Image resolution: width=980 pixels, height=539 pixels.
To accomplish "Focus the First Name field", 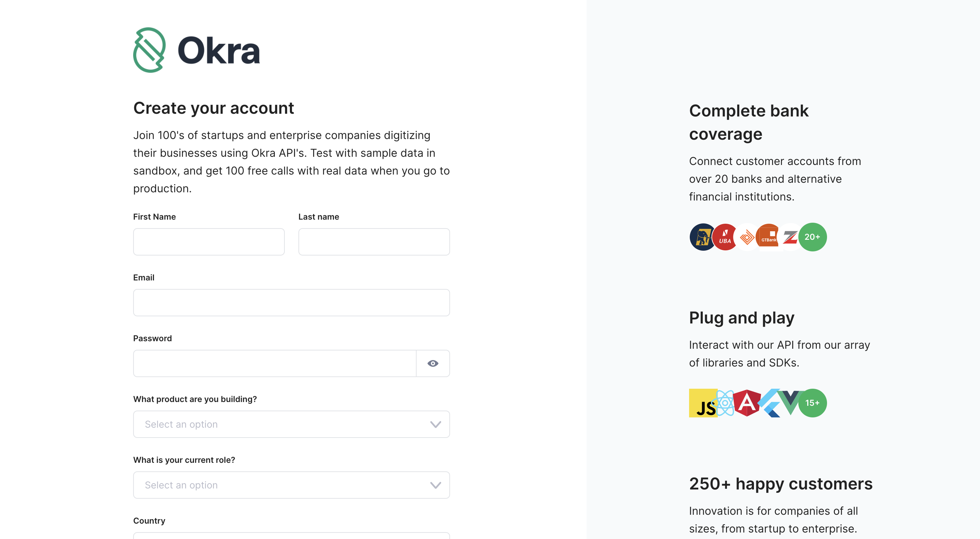I will pos(209,242).
